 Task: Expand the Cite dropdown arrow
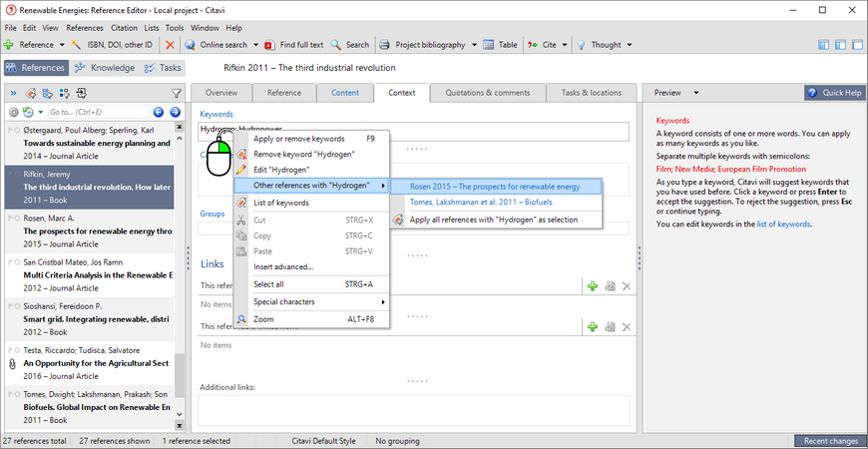565,45
